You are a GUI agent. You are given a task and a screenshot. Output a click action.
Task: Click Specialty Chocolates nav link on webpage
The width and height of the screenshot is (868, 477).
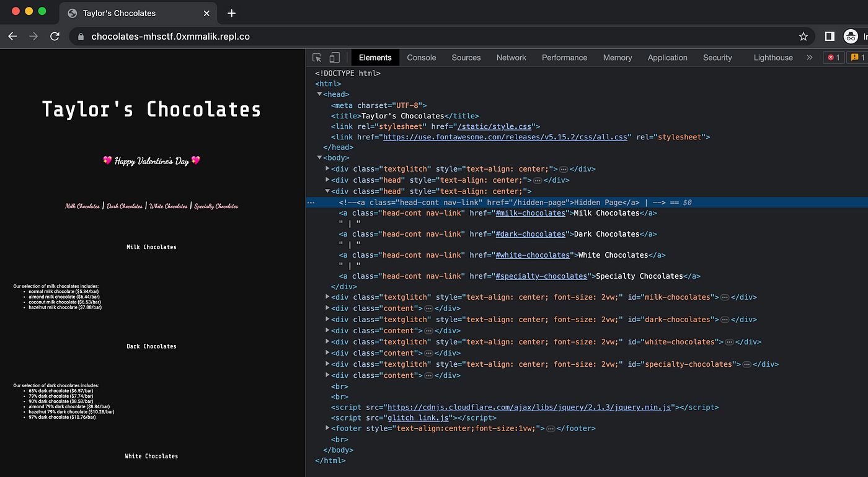point(216,206)
